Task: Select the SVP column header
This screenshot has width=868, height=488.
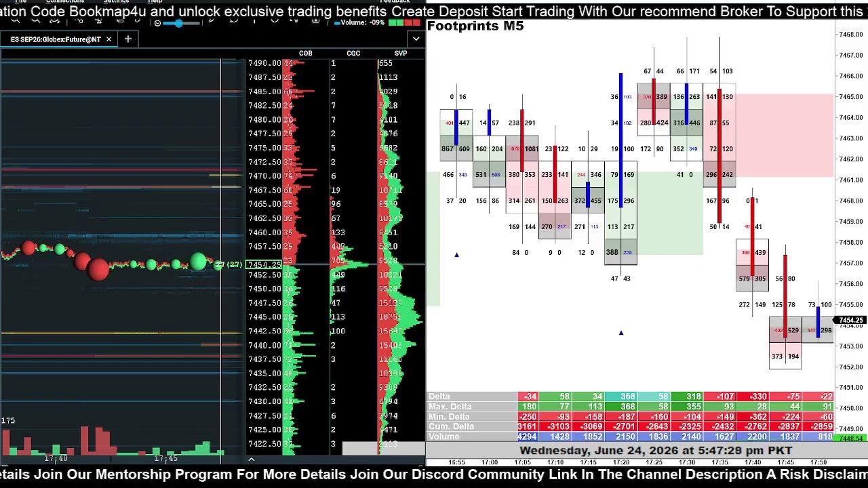Action: tap(401, 53)
